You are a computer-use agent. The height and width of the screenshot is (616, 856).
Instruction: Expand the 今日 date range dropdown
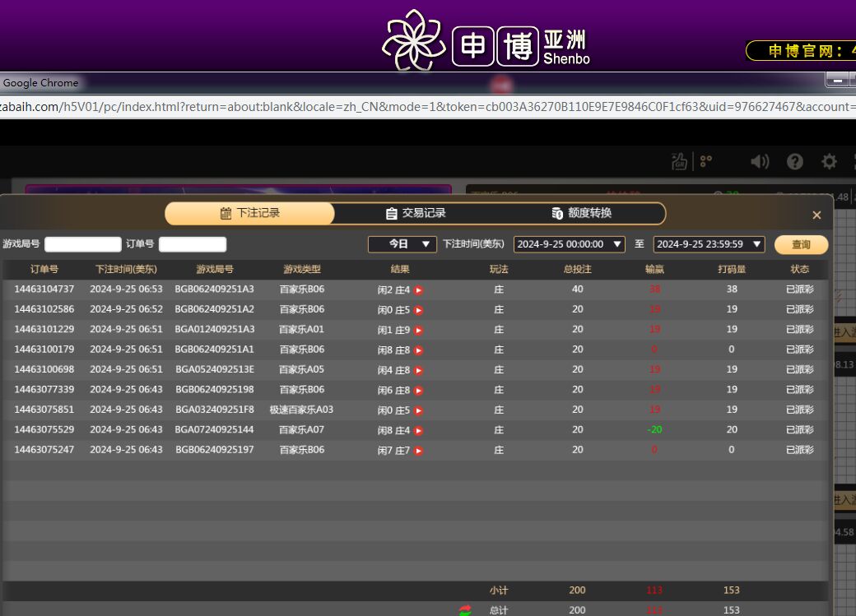pos(401,244)
